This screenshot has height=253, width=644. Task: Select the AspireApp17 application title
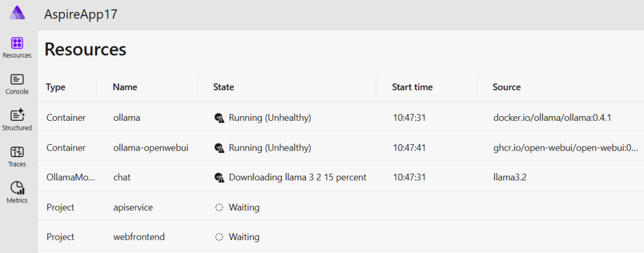pos(80,14)
